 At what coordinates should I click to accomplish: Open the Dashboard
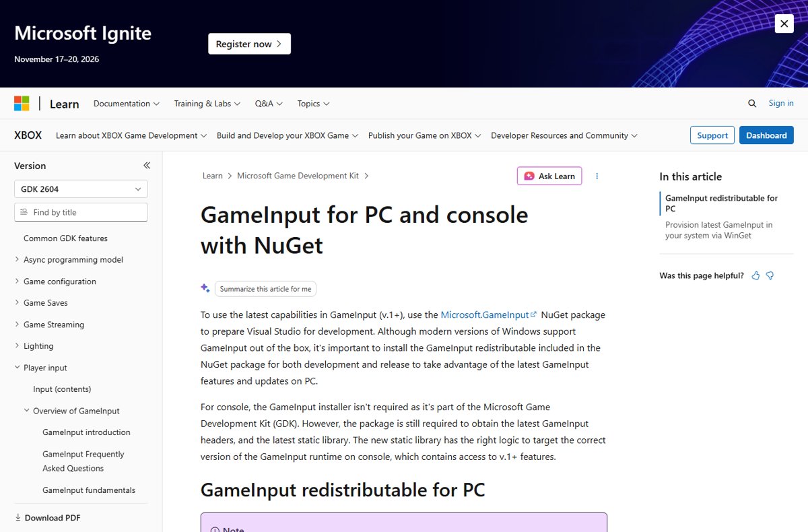point(766,135)
